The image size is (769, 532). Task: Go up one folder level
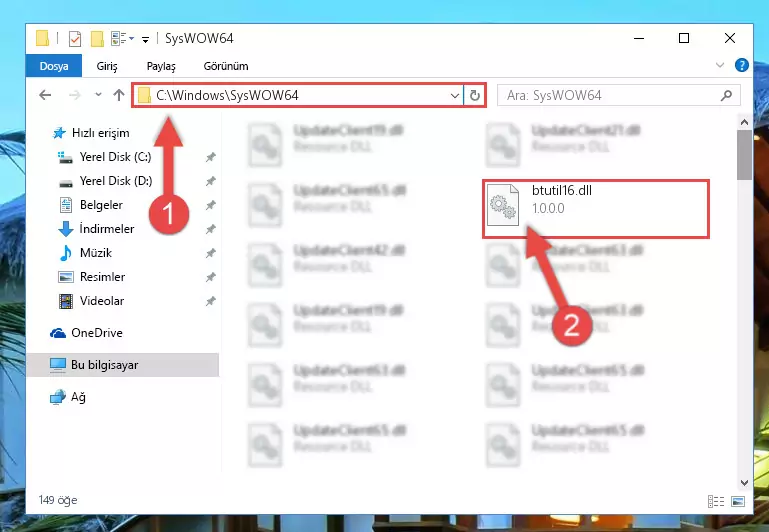[x=119, y=95]
